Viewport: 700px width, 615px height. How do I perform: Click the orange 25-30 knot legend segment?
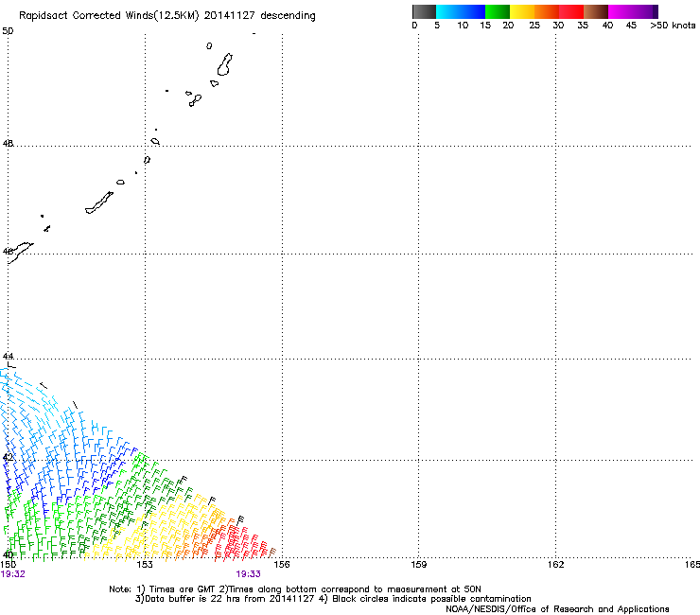coord(547,11)
